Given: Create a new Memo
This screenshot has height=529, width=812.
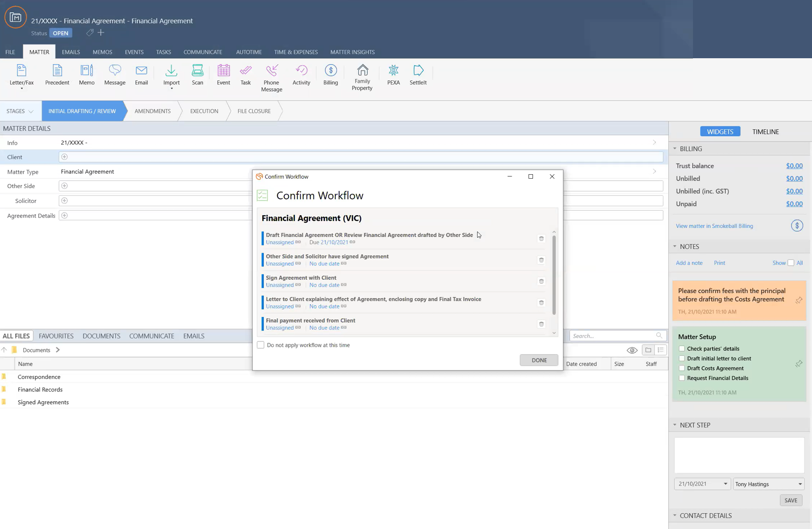Looking at the screenshot, I should pos(86,76).
